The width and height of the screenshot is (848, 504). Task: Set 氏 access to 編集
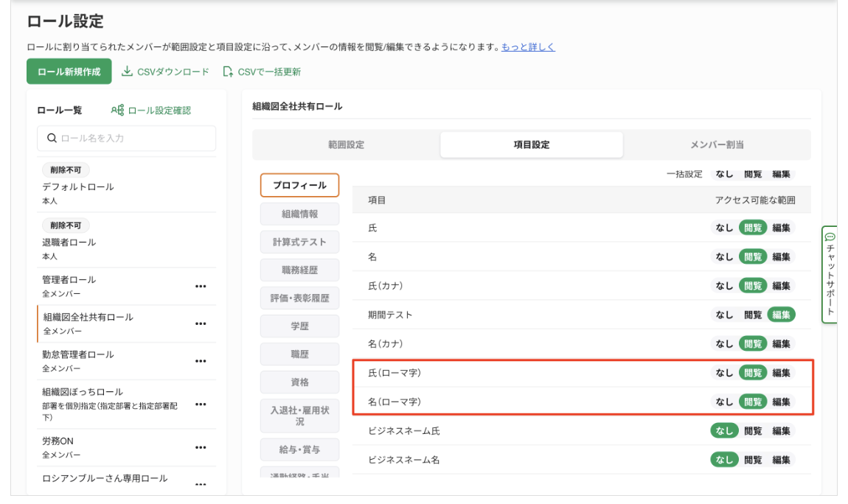781,228
